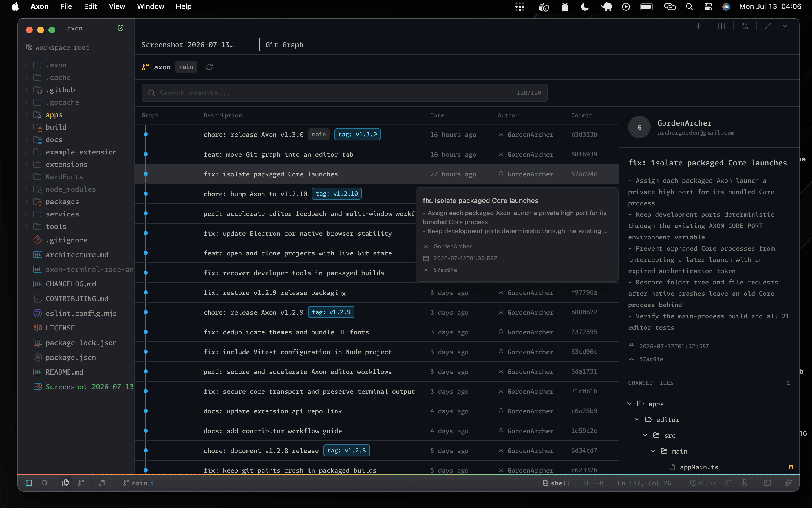Open Spotlight search in the menu bar
812x508 pixels.
(690, 6)
